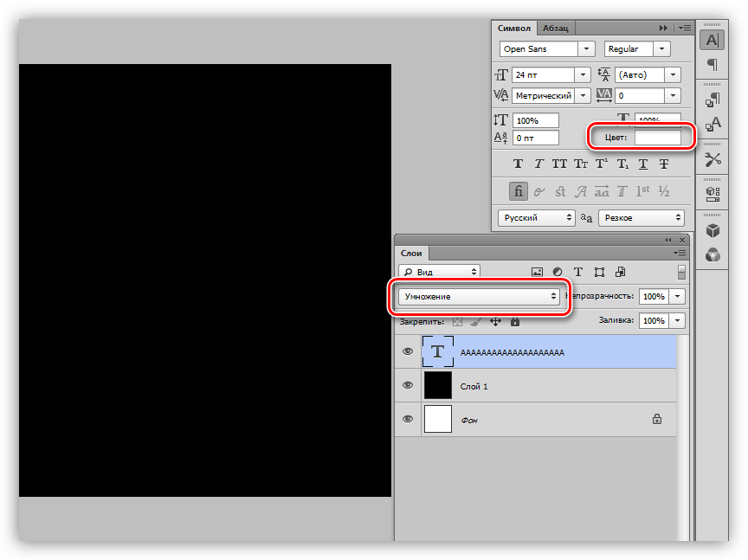Toggle fractions ½ button
Viewport: 748px width, 560px height.
click(x=664, y=191)
